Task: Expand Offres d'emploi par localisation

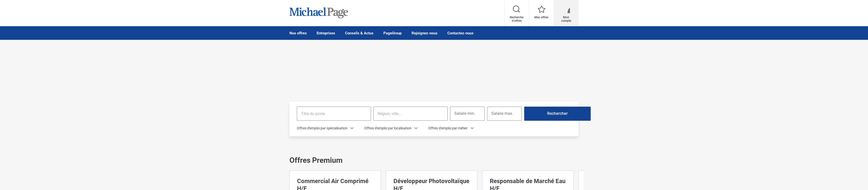Action: point(391,128)
